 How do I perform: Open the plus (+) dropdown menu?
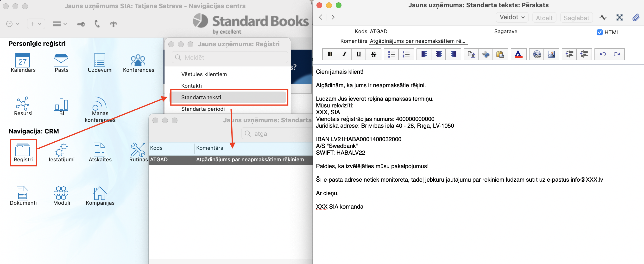36,24
